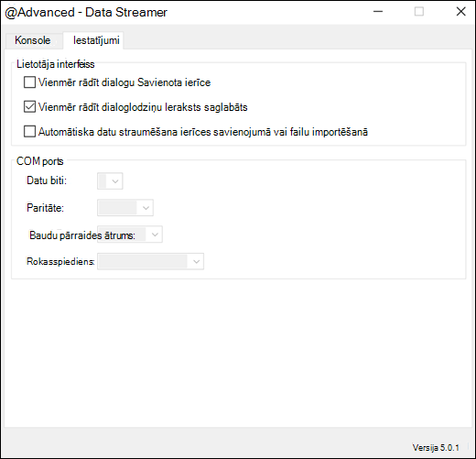
Task: Close the Data Streamer window
Action: [x=460, y=12]
